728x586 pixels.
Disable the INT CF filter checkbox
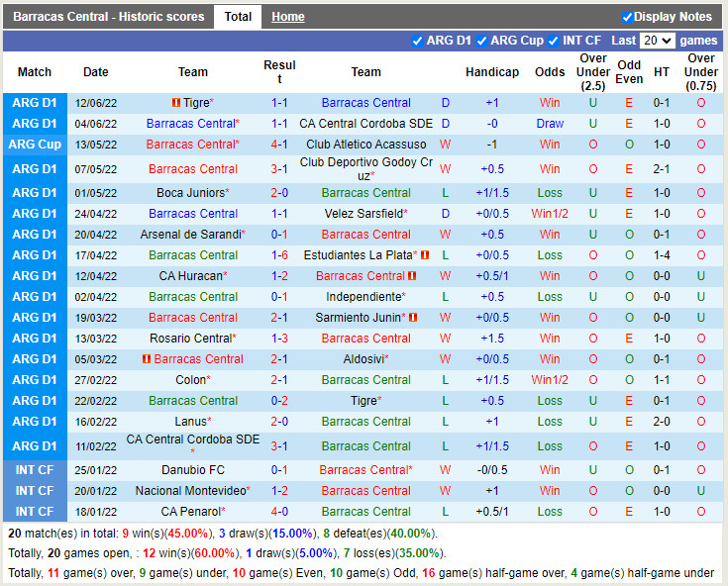(x=553, y=41)
